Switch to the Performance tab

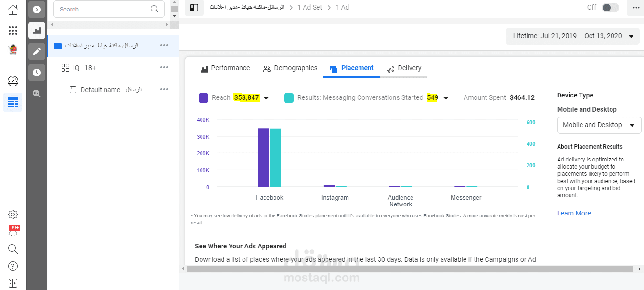(x=225, y=68)
